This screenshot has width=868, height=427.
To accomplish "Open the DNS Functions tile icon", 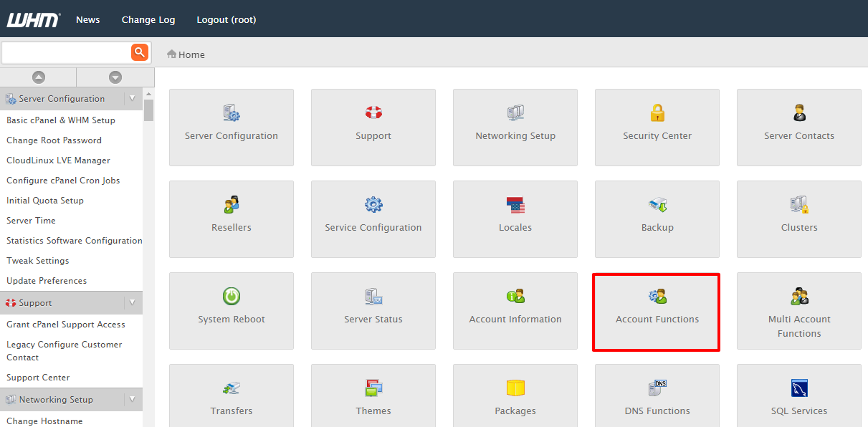I will (657, 388).
